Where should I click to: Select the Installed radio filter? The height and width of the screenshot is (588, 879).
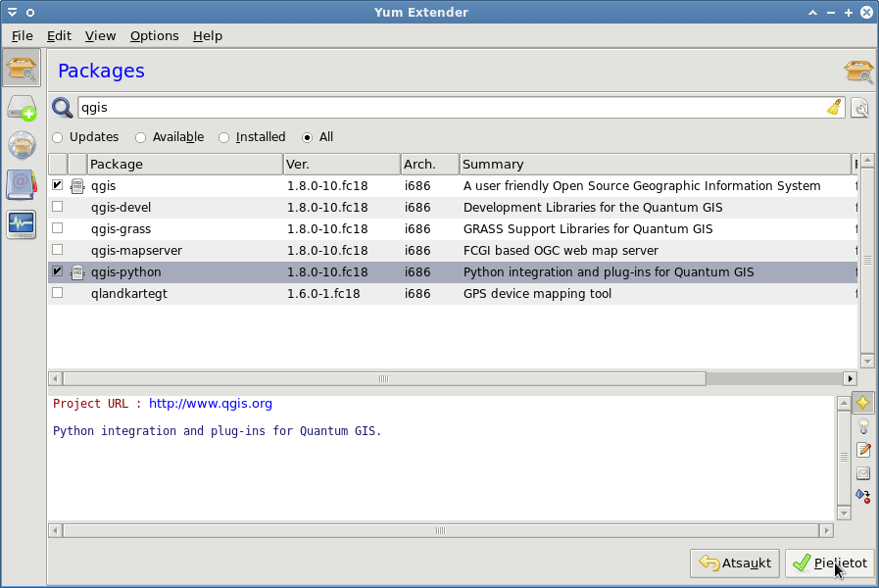[252, 137]
